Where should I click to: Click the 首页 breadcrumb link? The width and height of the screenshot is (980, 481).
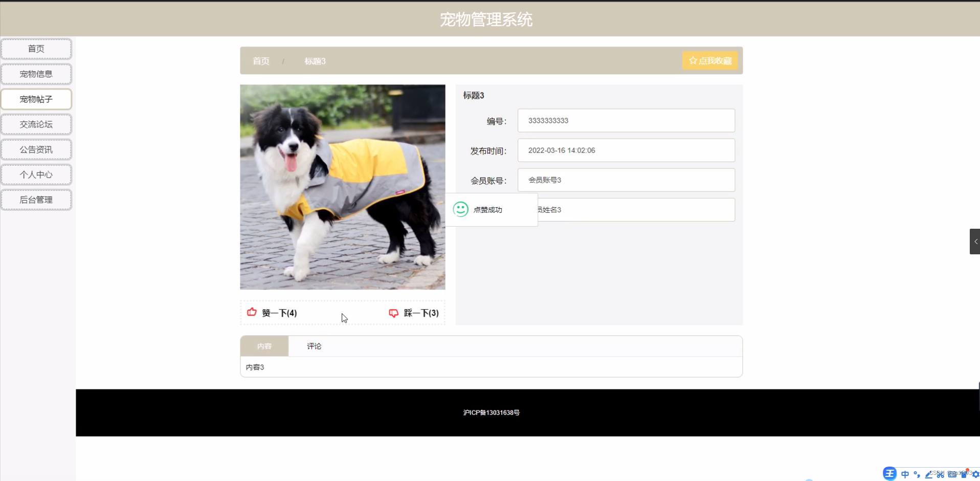tap(260, 61)
